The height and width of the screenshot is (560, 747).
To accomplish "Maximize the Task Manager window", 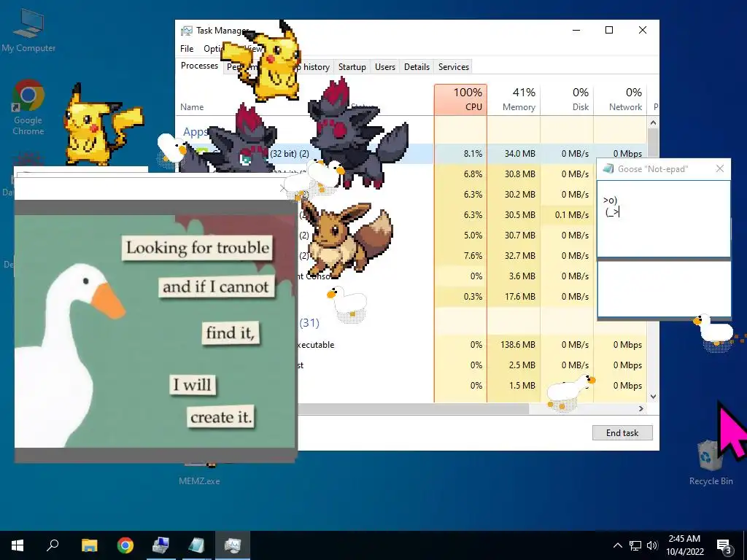I will click(x=609, y=30).
